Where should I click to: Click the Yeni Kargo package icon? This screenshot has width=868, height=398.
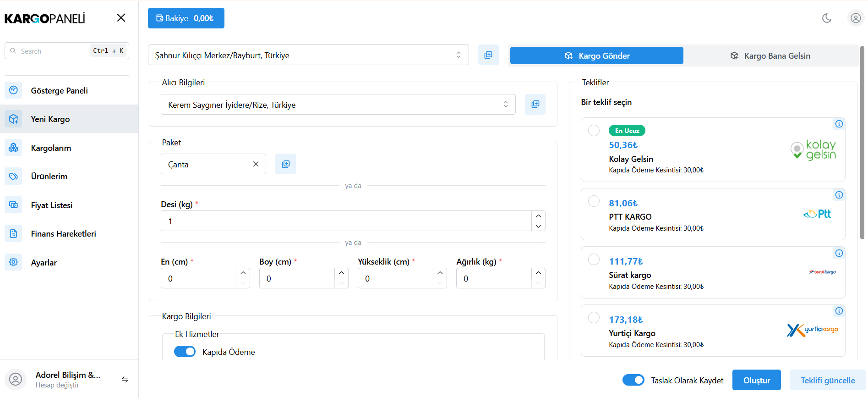pos(13,119)
